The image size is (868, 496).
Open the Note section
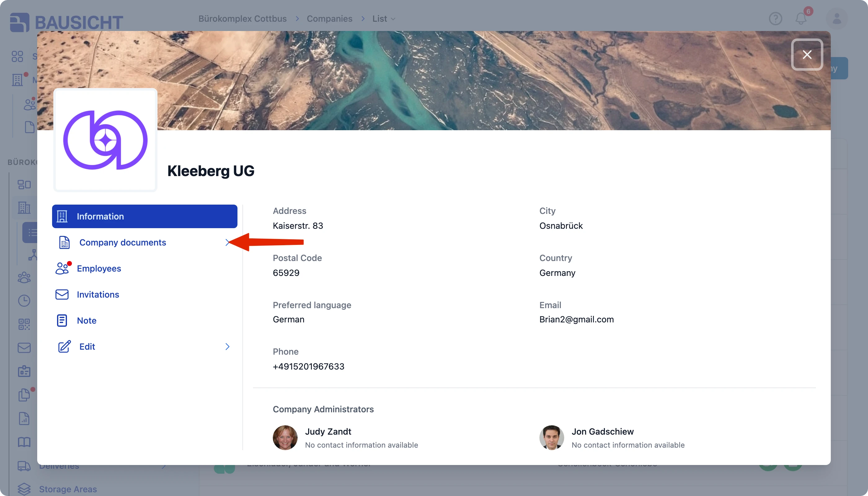point(144,321)
